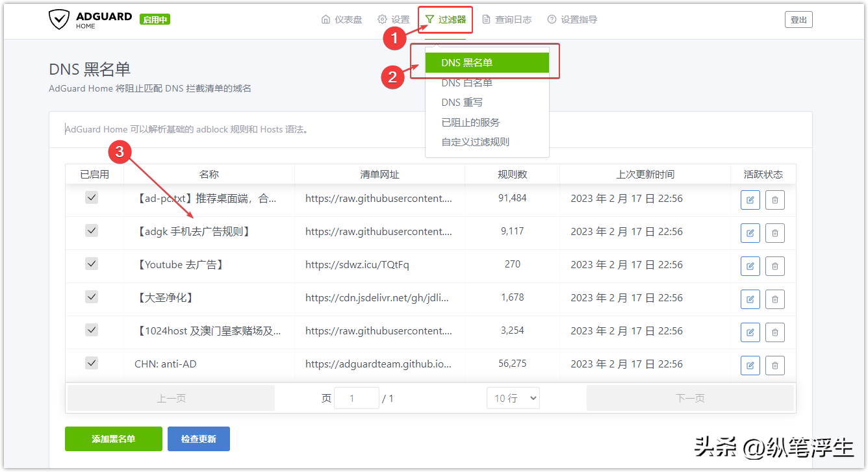Sort by the 清单网址 column header
The image size is (868, 472).
(x=380, y=174)
